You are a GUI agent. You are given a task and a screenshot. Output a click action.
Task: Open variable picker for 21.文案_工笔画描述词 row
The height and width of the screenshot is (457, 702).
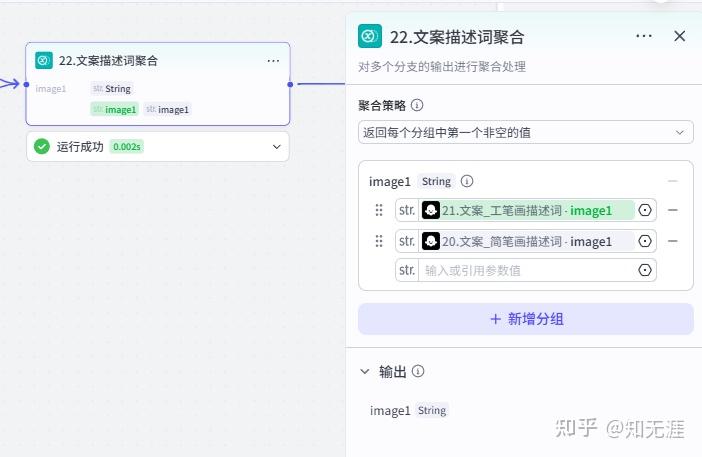(x=645, y=210)
